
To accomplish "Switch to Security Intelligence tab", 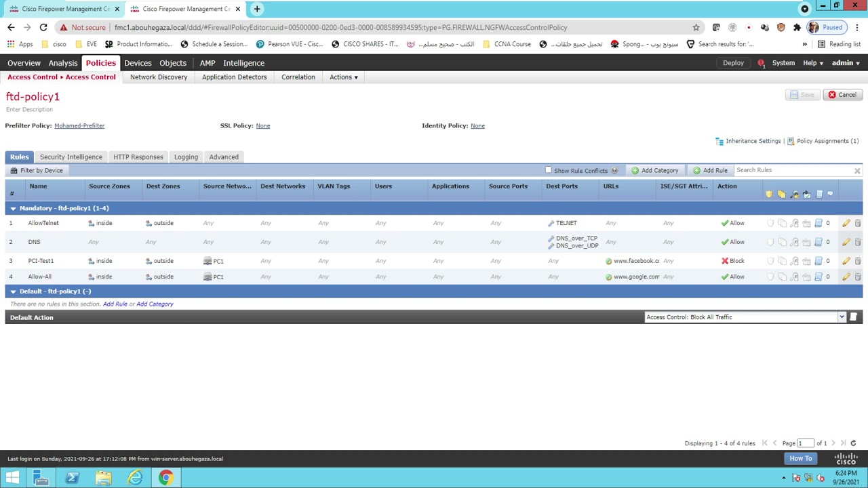I will [x=71, y=157].
